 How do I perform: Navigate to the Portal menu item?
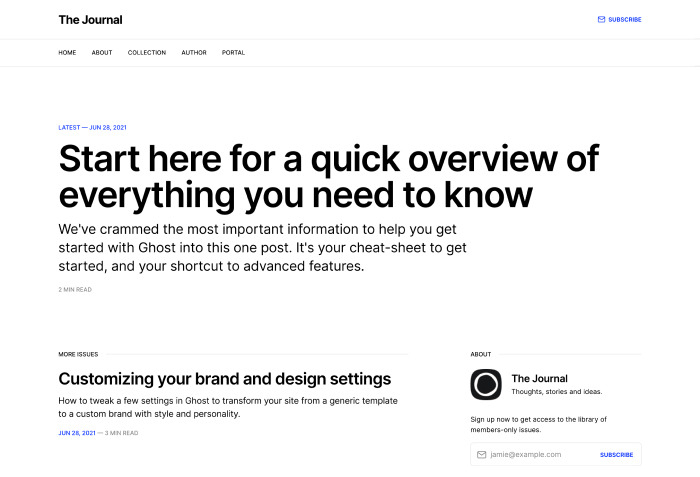coord(233,53)
